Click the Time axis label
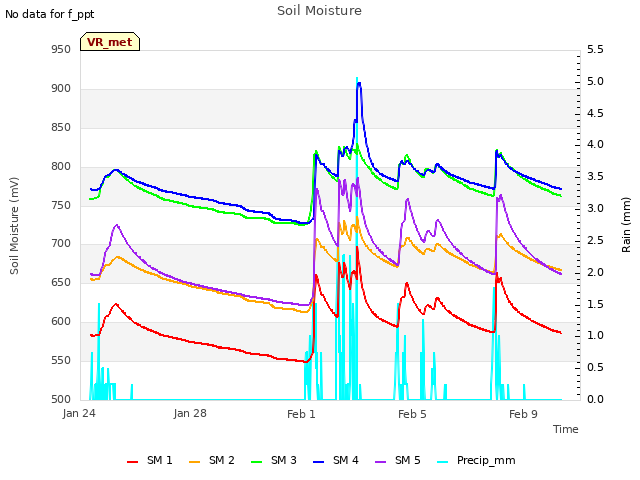The image size is (640, 480). tap(566, 429)
